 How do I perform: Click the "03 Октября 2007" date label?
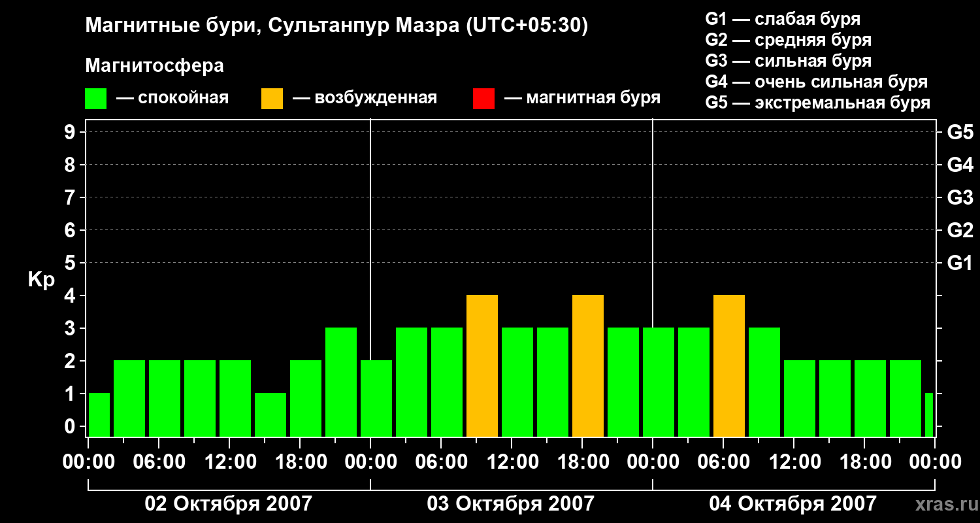click(511, 504)
